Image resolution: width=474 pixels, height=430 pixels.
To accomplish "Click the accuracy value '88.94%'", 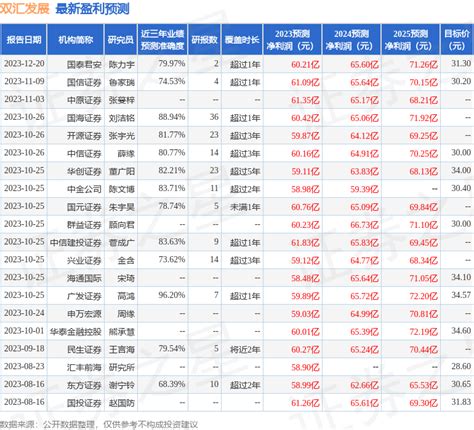I will pos(172,117).
